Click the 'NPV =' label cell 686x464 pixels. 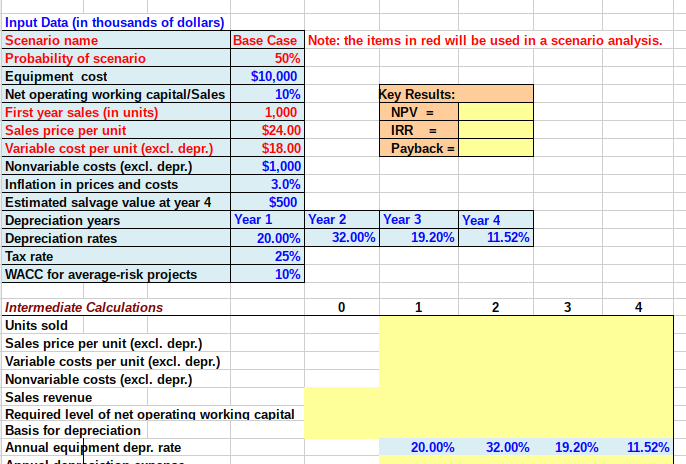(x=419, y=112)
